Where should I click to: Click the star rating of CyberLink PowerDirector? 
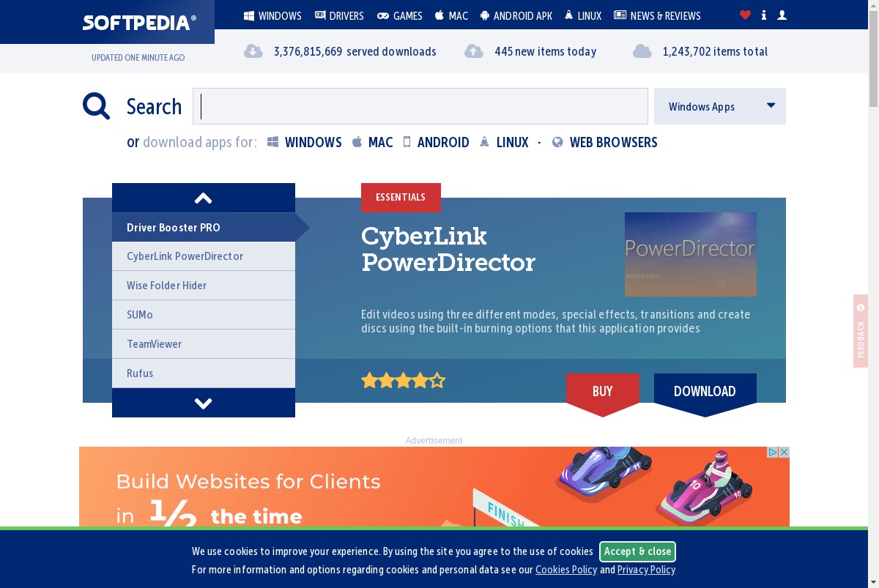click(x=403, y=381)
